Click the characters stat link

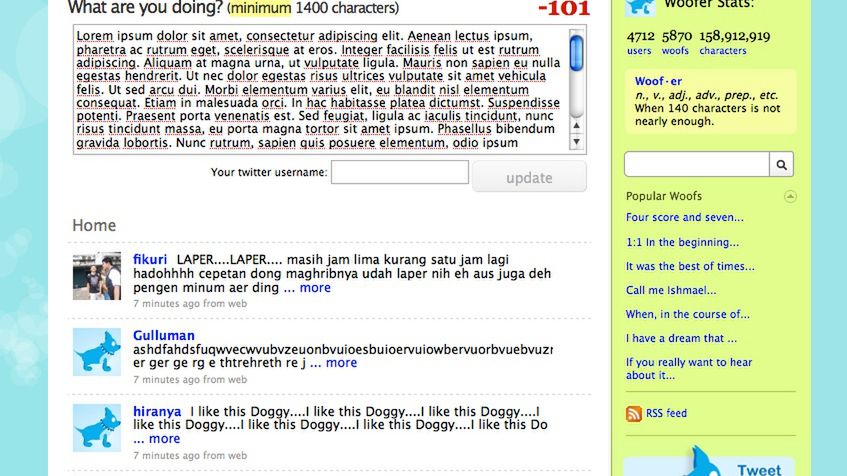tap(723, 51)
